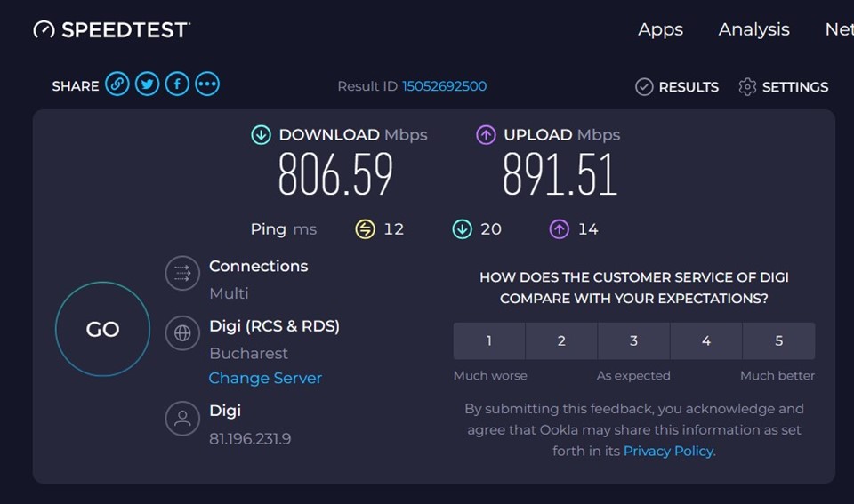
Task: Open the Apps menu
Action: pyautogui.click(x=660, y=29)
